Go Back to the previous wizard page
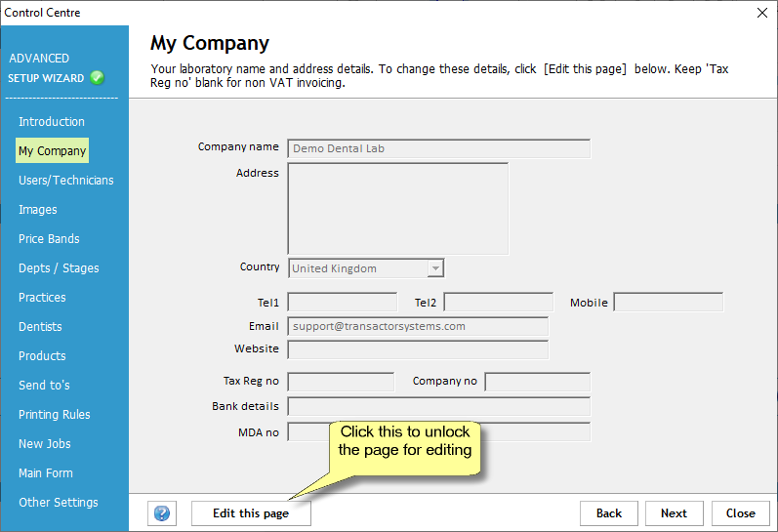The height and width of the screenshot is (532, 778). 609,513
